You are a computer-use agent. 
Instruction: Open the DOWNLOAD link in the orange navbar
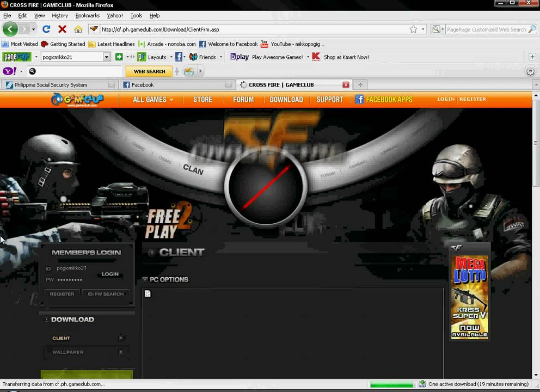tap(286, 100)
